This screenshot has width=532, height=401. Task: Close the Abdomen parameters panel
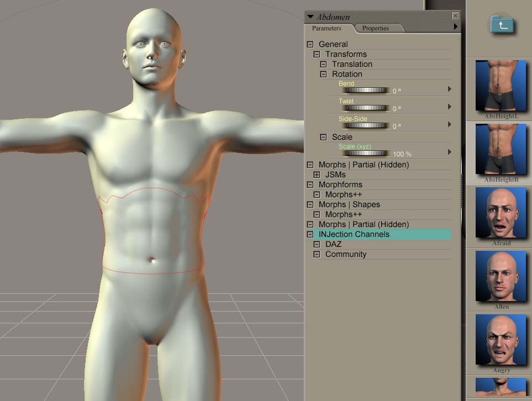pyautogui.click(x=455, y=16)
